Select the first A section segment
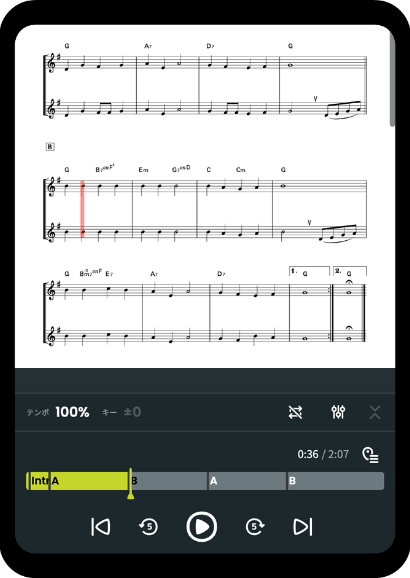Viewport: 410px width, 578px height. pyautogui.click(x=89, y=481)
